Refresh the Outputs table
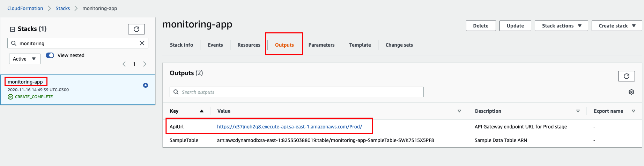Screen dimensions: 644x166 (x=627, y=76)
